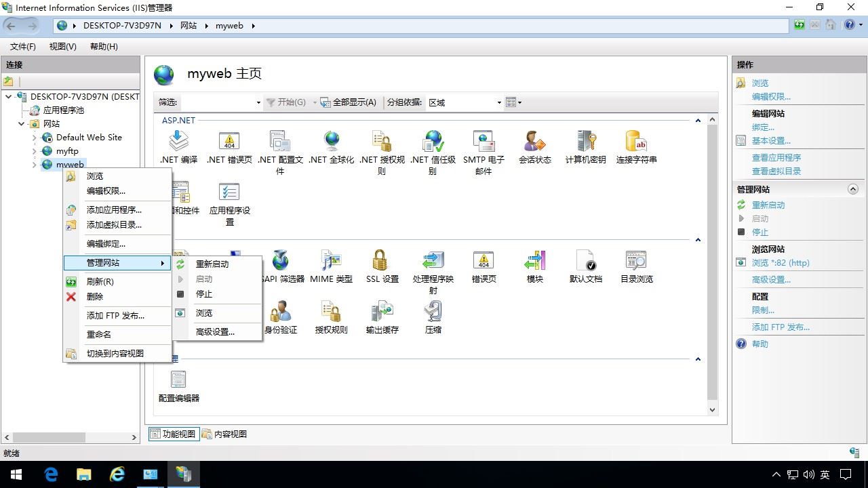Open Microsoft Edge from the taskbar

click(51, 474)
